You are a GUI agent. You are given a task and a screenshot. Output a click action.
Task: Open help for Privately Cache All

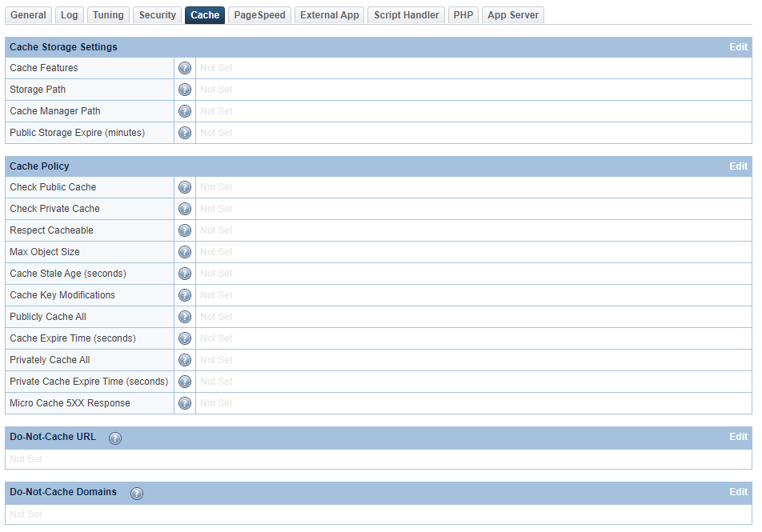(x=185, y=359)
